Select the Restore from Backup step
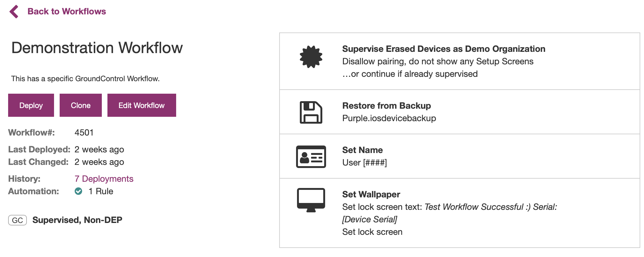644x257 pixels. coord(459,112)
